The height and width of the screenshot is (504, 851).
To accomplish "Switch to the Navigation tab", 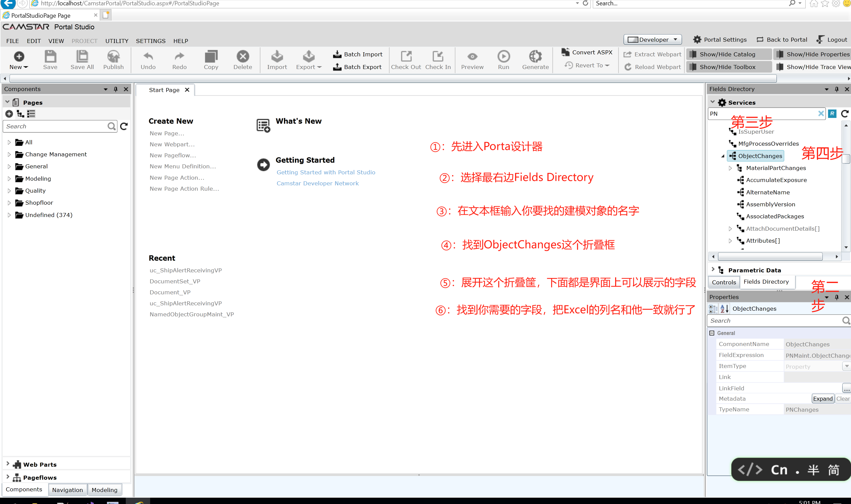I will [x=67, y=490].
